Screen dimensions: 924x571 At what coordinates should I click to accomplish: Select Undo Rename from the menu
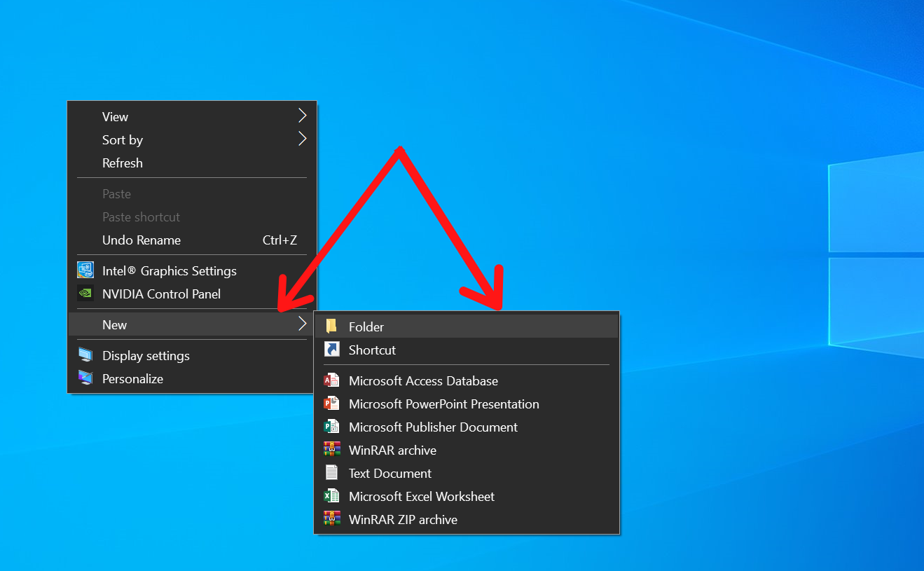pos(141,240)
